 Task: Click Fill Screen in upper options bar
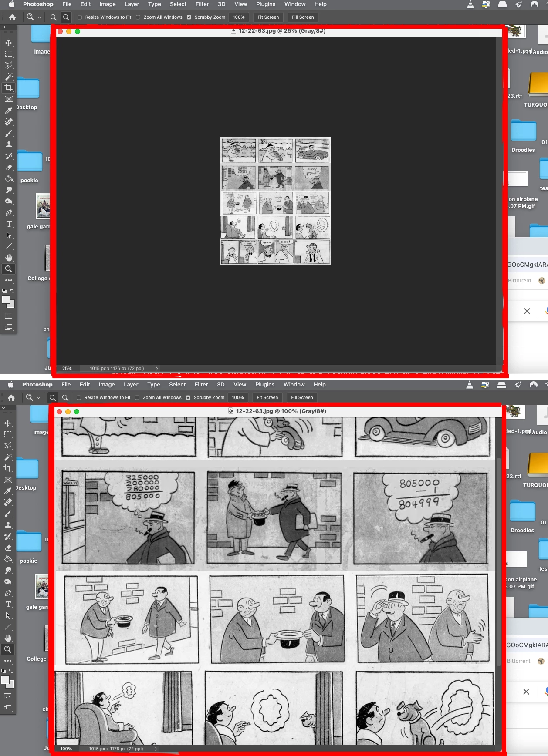point(303,17)
